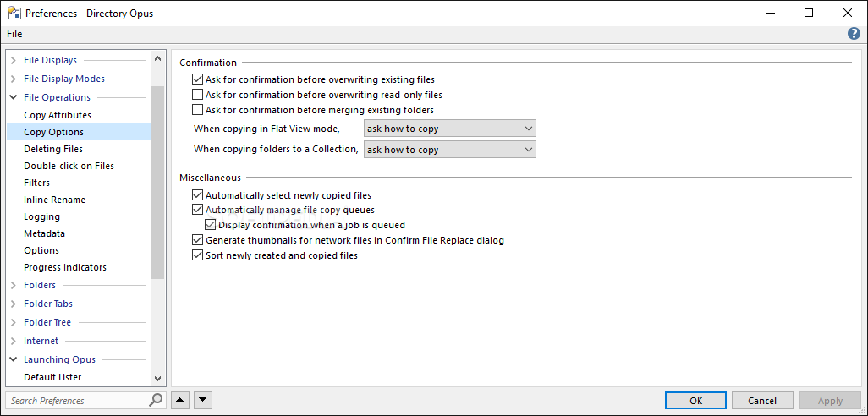
Task: Click the Apply button
Action: (830, 401)
